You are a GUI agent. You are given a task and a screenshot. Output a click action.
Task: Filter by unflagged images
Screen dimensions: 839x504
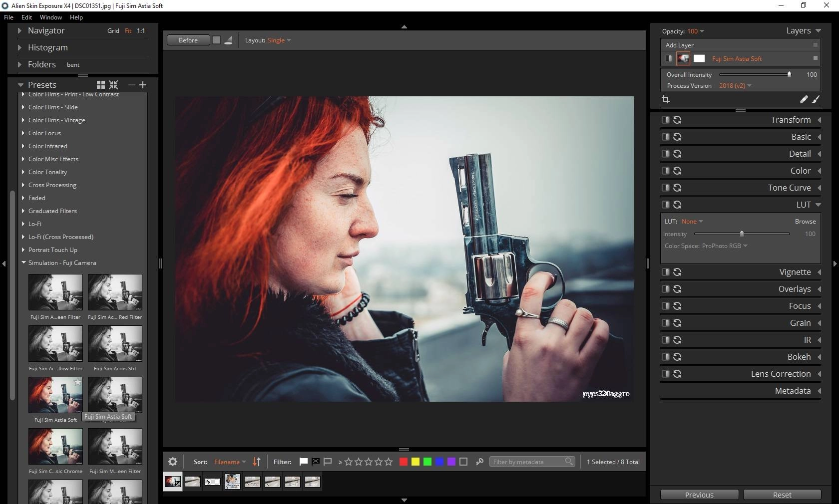[328, 462]
